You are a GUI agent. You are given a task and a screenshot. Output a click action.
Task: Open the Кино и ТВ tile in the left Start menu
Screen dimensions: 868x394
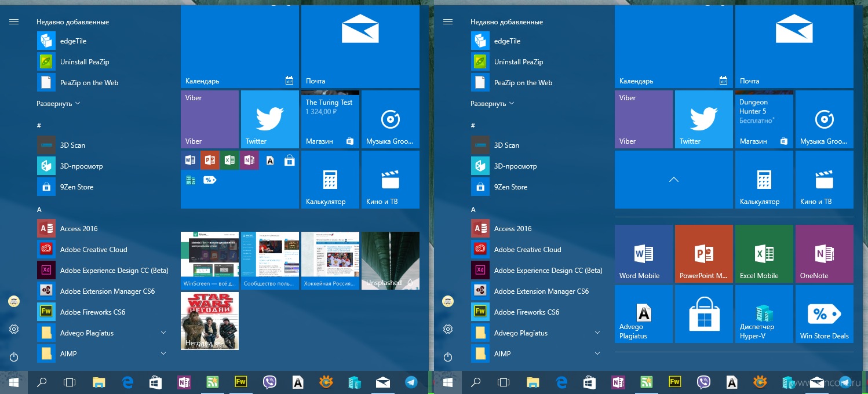pos(391,180)
